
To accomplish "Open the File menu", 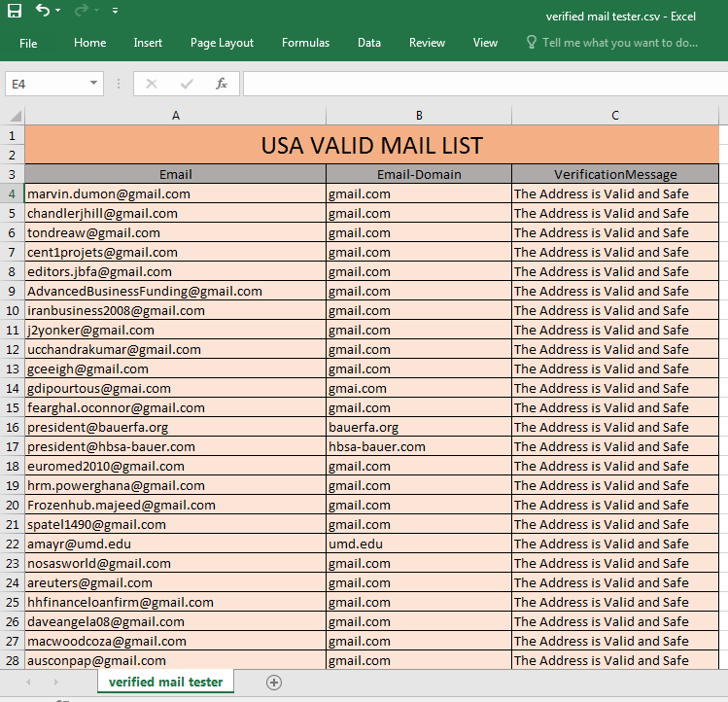I will click(28, 43).
